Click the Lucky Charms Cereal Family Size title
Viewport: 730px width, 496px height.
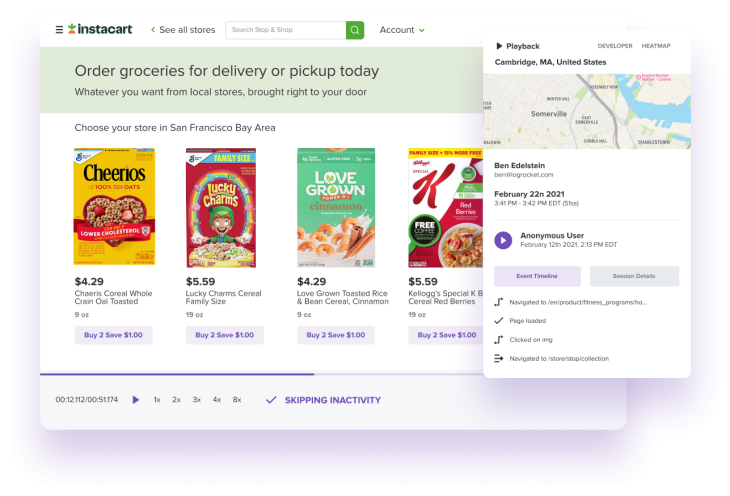click(223, 297)
